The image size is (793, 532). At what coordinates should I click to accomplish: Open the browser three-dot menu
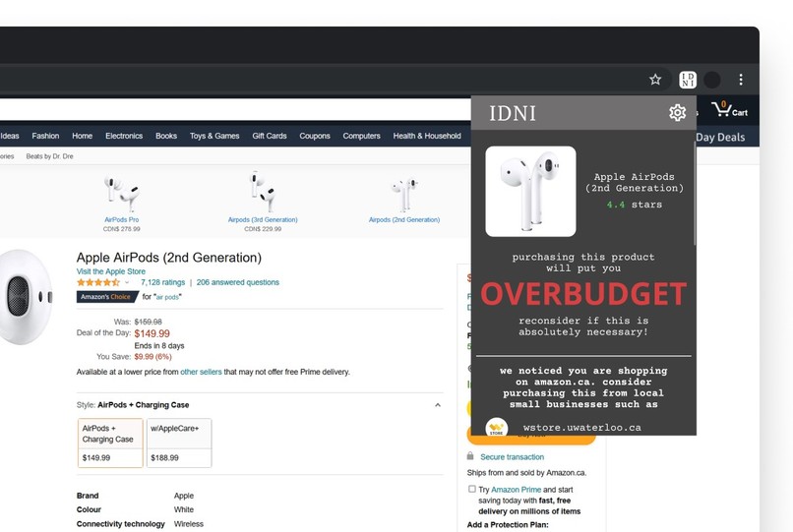[x=741, y=80]
